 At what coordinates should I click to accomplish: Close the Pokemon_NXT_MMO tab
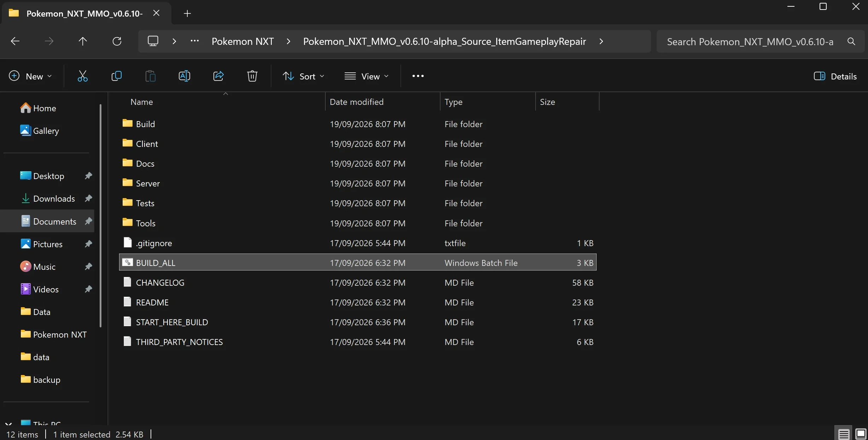click(156, 13)
